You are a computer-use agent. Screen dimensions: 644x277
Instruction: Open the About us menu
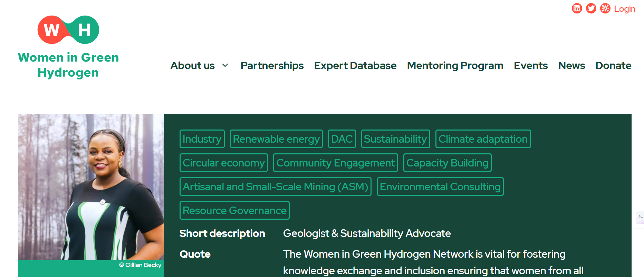pyautogui.click(x=192, y=66)
